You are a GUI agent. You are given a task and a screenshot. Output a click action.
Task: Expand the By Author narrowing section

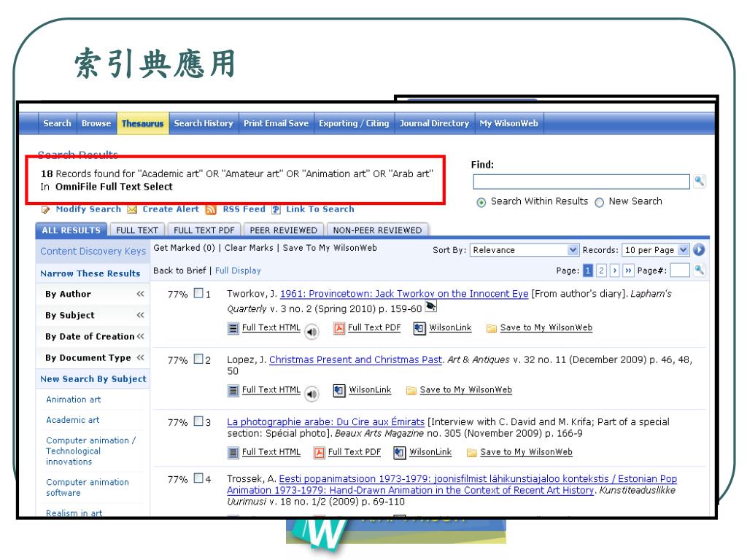[x=140, y=294]
